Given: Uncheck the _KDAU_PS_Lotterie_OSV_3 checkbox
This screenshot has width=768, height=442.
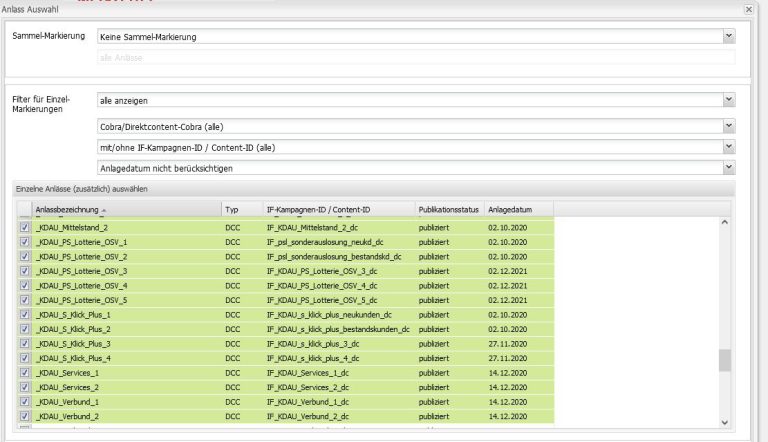Looking at the screenshot, I should pos(25,271).
